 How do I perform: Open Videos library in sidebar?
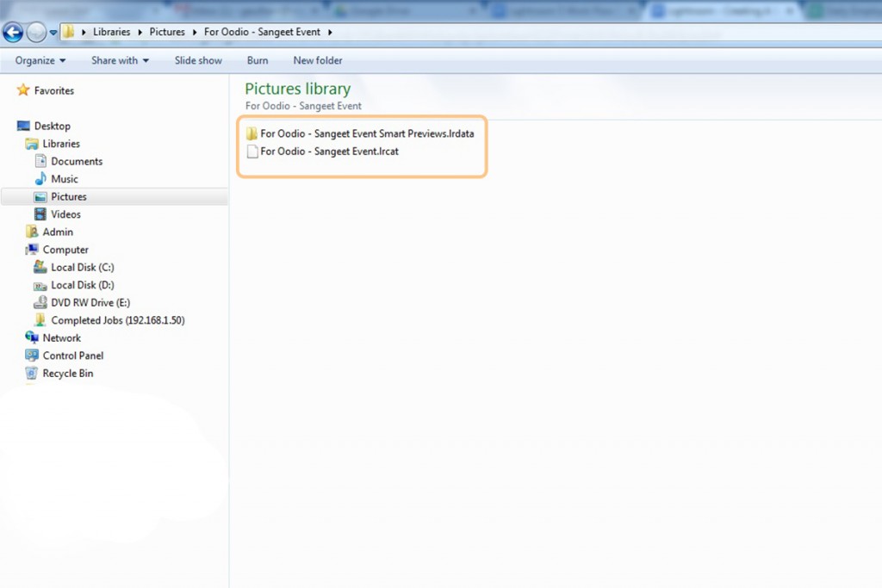click(65, 214)
